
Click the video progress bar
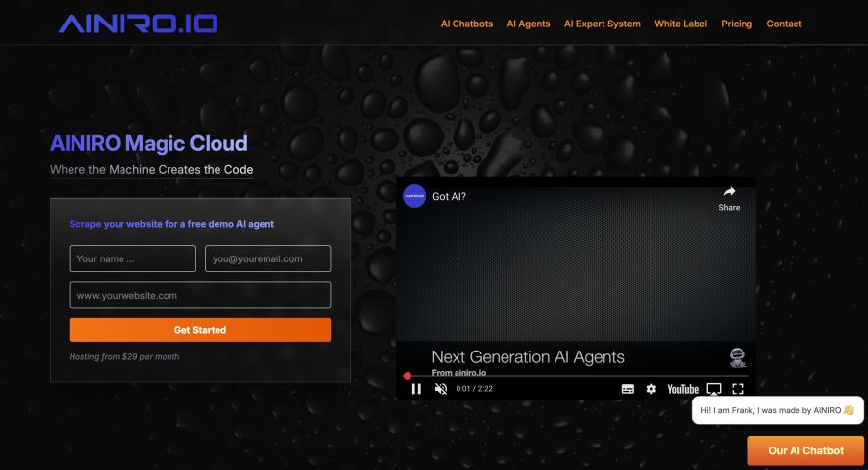[578, 375]
